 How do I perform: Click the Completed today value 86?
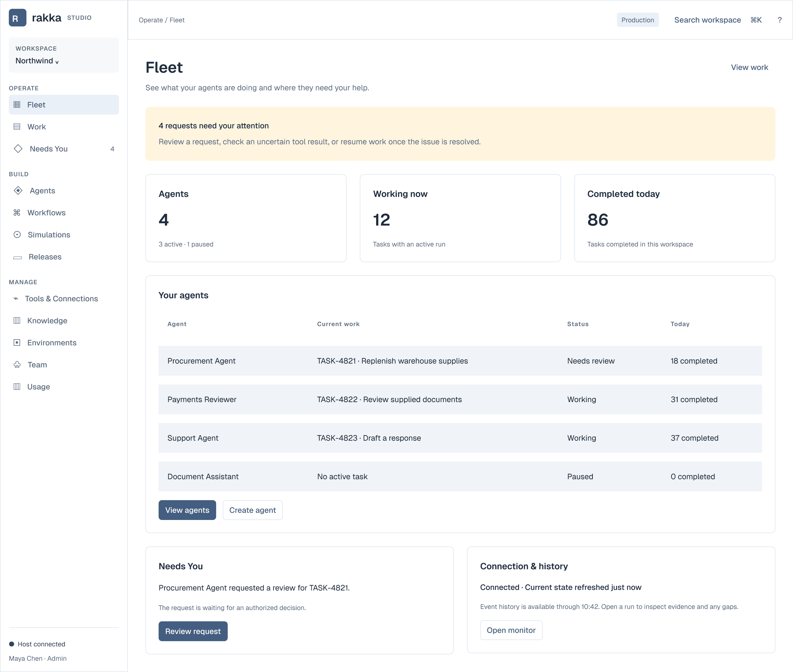(598, 220)
